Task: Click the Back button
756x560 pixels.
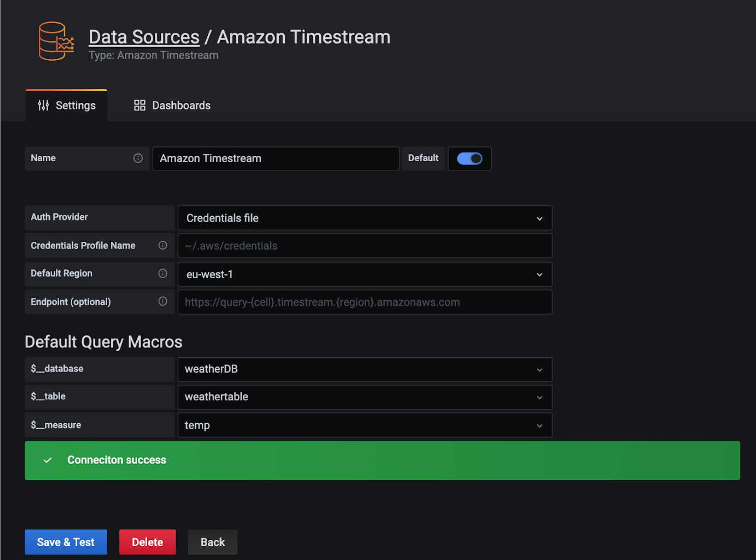Action: click(x=213, y=542)
